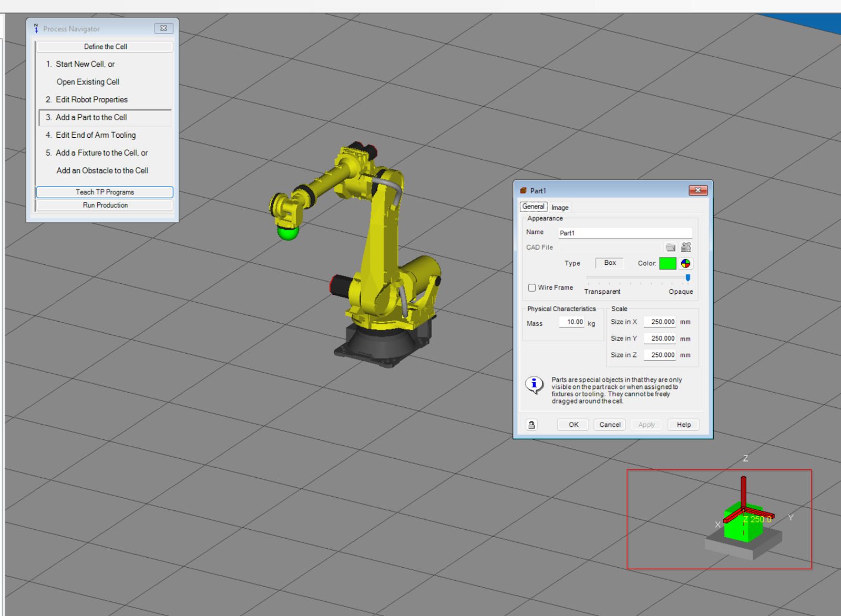Open Help for the Part1 dialog
Viewport: 841px width, 616px height.
point(684,425)
